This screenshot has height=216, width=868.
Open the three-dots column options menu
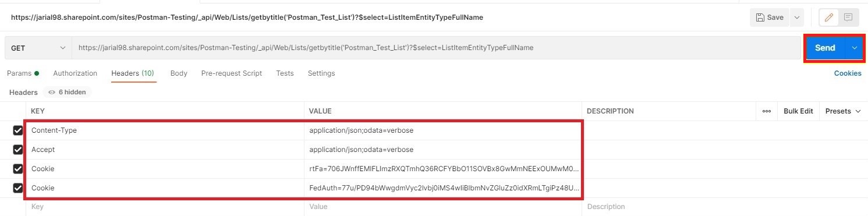(767, 111)
